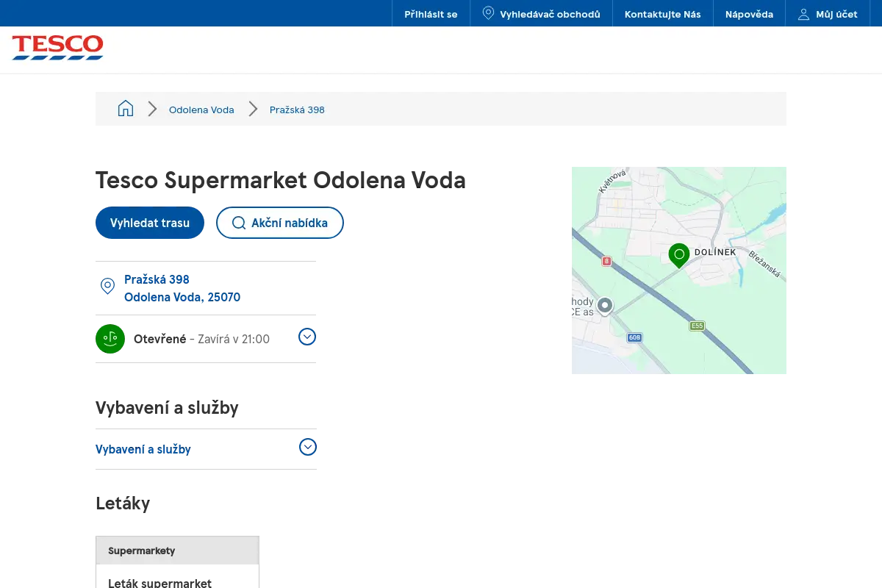The width and height of the screenshot is (882, 588).
Task: Open the Pražská 398 address link
Action: tap(182, 288)
